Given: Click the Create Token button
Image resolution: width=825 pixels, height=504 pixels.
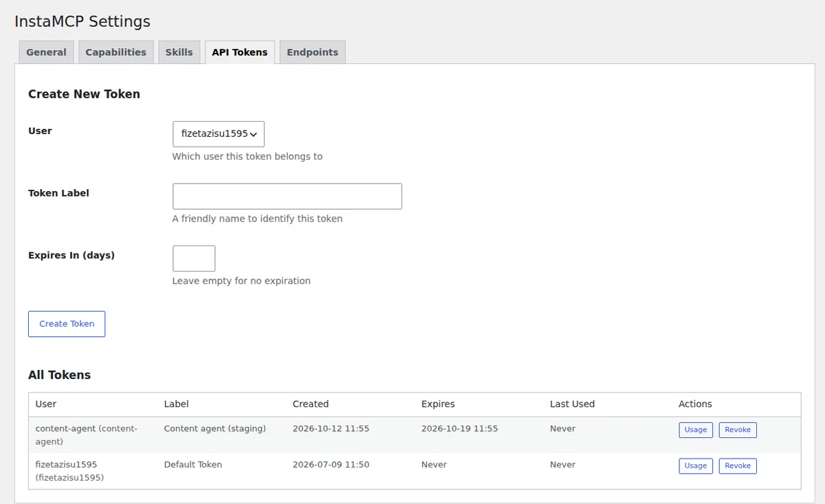Looking at the screenshot, I should (67, 324).
